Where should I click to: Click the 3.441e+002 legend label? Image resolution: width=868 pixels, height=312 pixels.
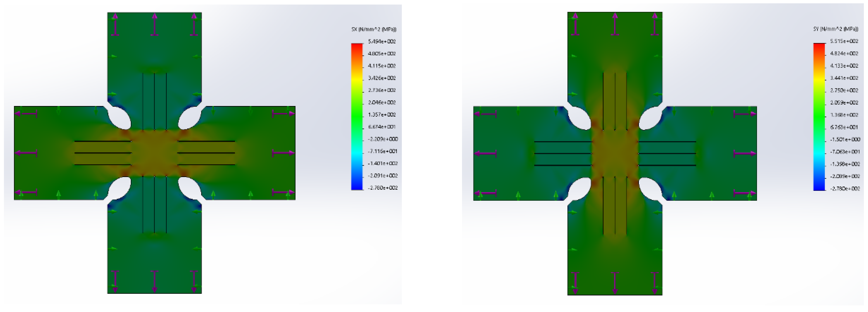click(x=844, y=78)
